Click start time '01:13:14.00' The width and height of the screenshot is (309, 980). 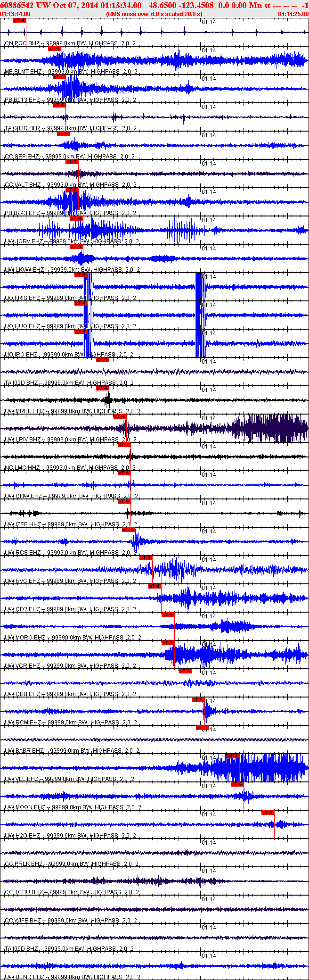pos(16,14)
